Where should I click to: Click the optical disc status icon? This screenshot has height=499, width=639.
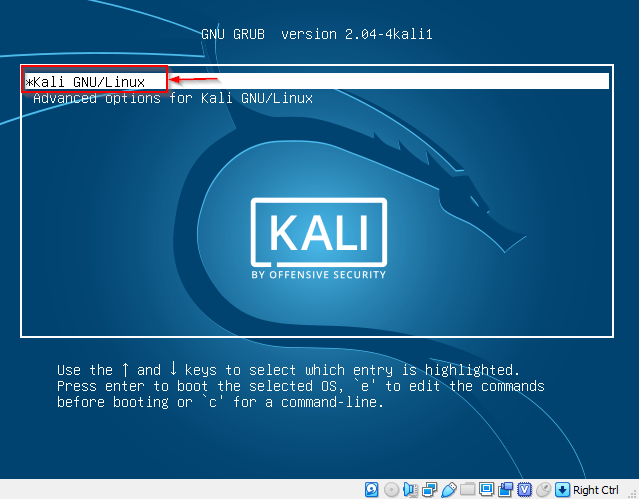(391, 489)
